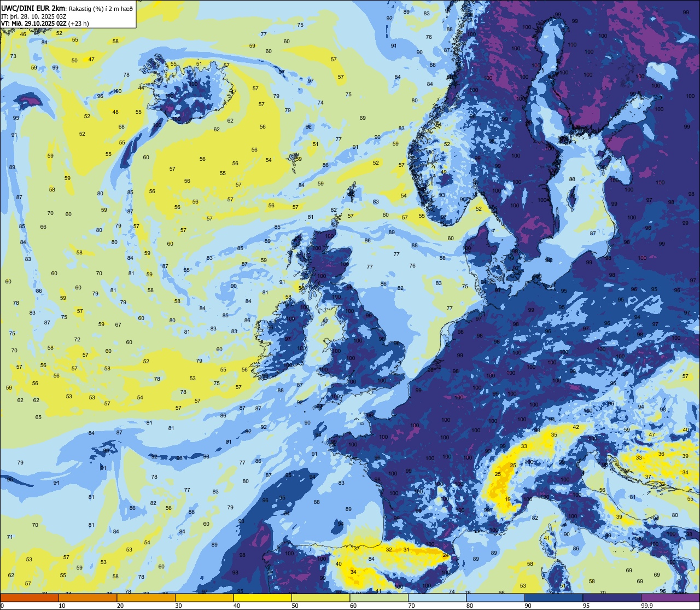Viewport: 700px width, 610px height.
Task: Click the map value '42' north of the Alps
Action: point(576,427)
